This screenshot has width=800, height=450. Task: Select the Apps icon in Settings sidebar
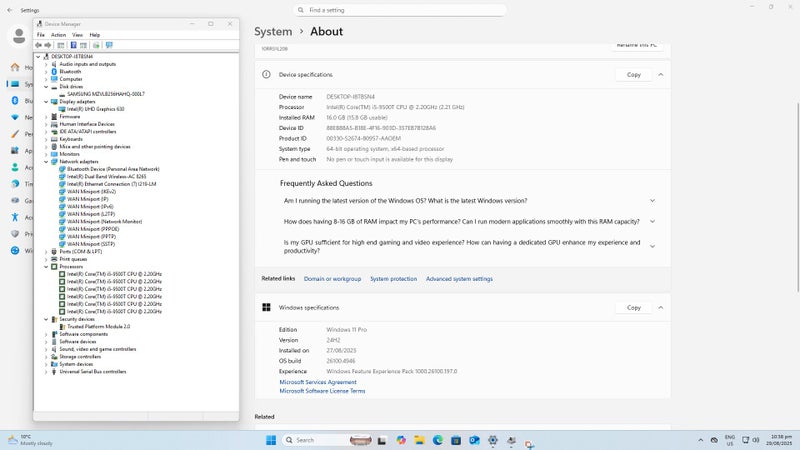coord(15,151)
